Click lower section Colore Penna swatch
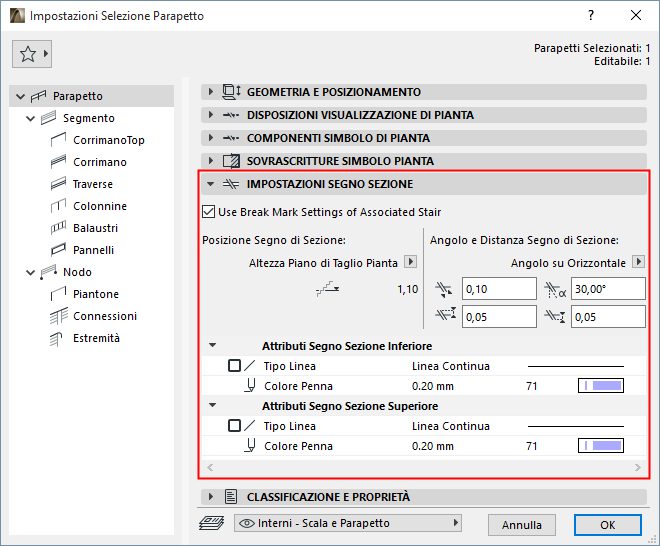 601,386
